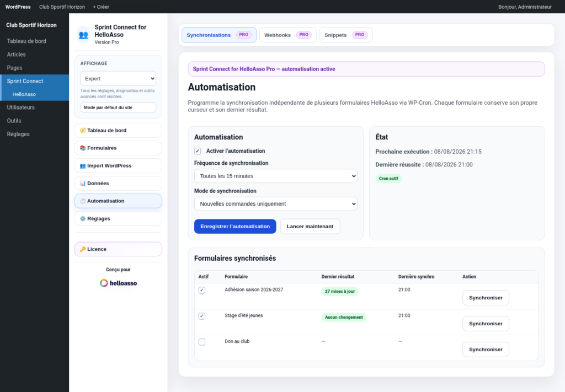The width and height of the screenshot is (565, 392).
Task: Synchroniser the Adhésion saison 2026-2027 form
Action: tap(486, 298)
